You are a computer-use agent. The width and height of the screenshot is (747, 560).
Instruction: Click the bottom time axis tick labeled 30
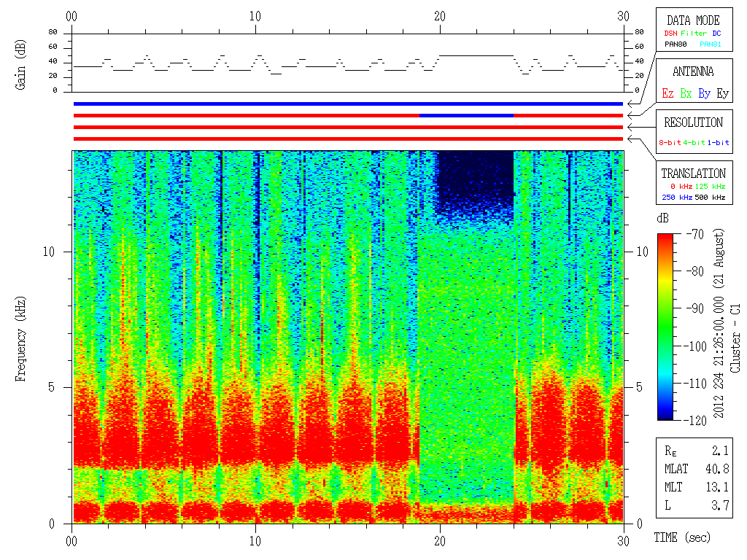[x=623, y=541]
